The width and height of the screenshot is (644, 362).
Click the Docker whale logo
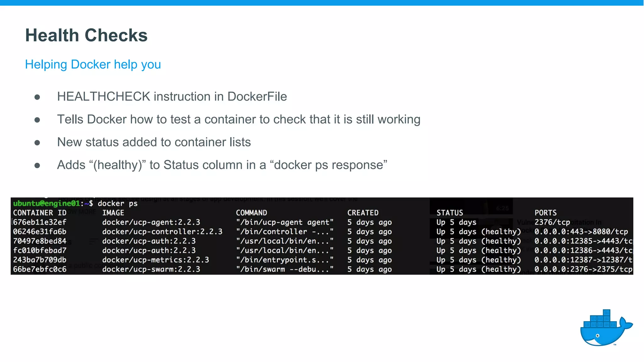coord(606,328)
